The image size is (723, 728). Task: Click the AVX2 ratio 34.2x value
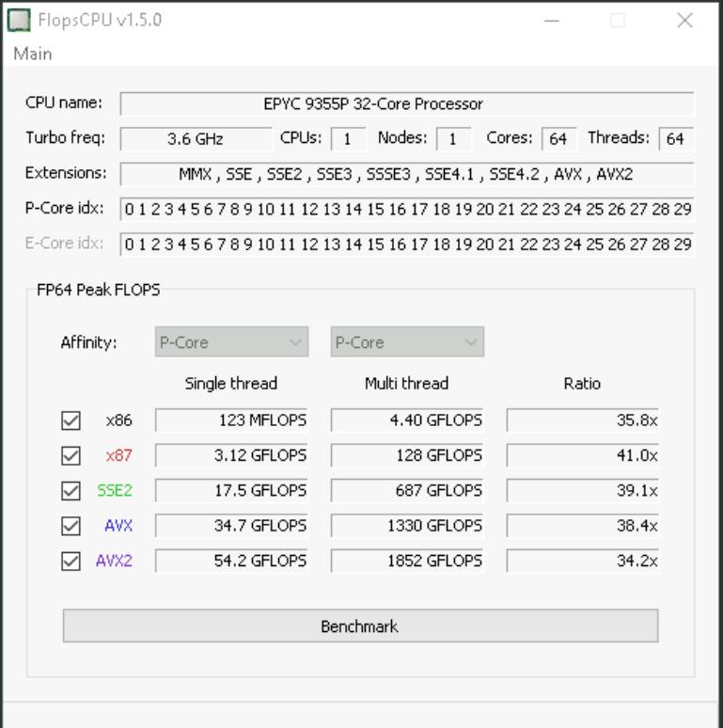pos(583,561)
